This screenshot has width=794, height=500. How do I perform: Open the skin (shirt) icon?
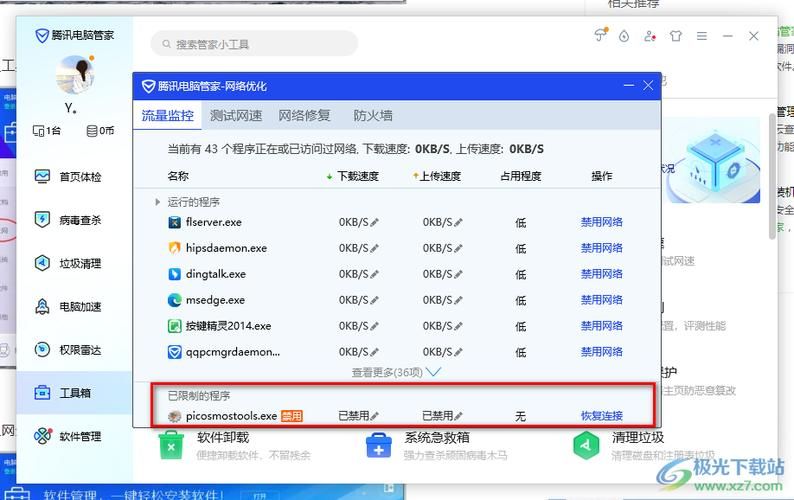pos(676,36)
